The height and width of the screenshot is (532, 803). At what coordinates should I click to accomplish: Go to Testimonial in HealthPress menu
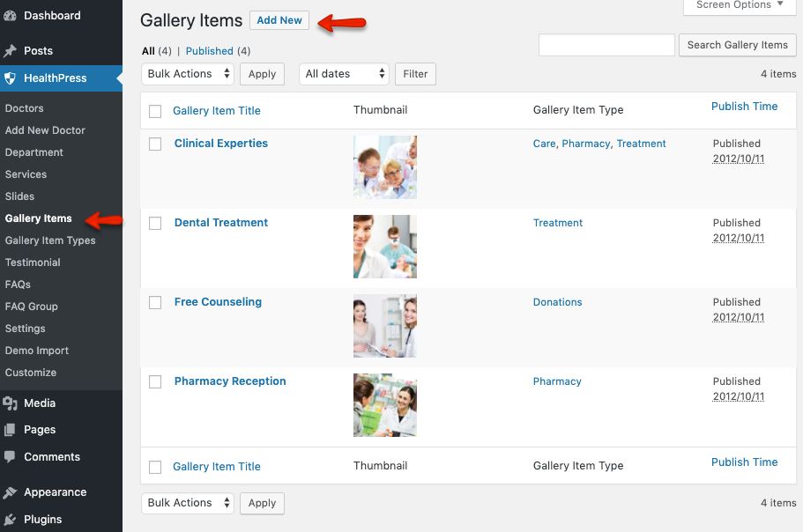[33, 262]
